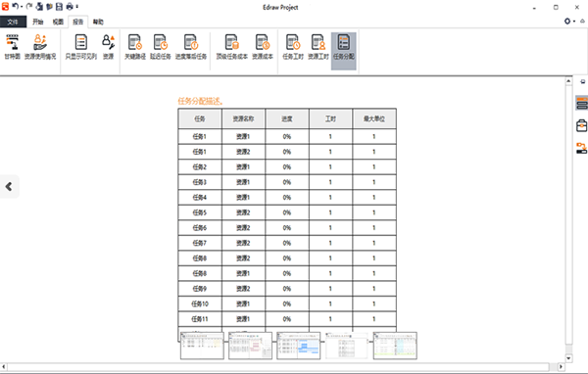
Task: Click the 任务11 cell in the table
Action: coord(200,319)
